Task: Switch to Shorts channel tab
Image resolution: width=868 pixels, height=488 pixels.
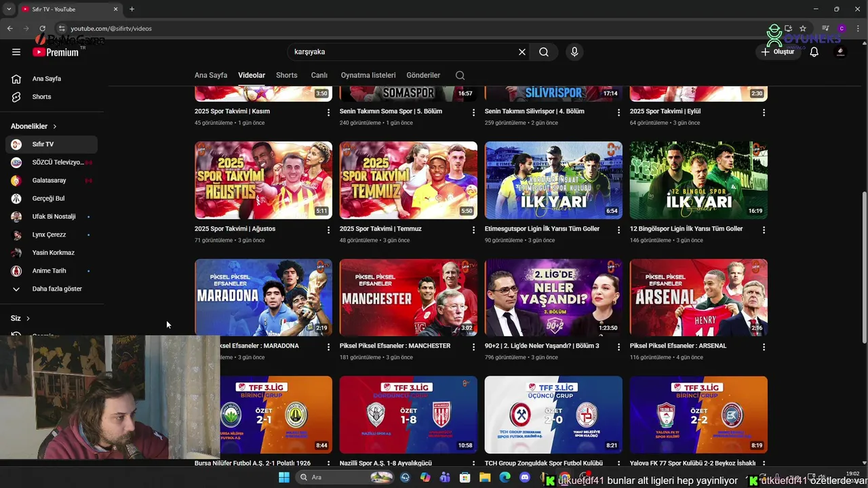Action: pyautogui.click(x=287, y=75)
